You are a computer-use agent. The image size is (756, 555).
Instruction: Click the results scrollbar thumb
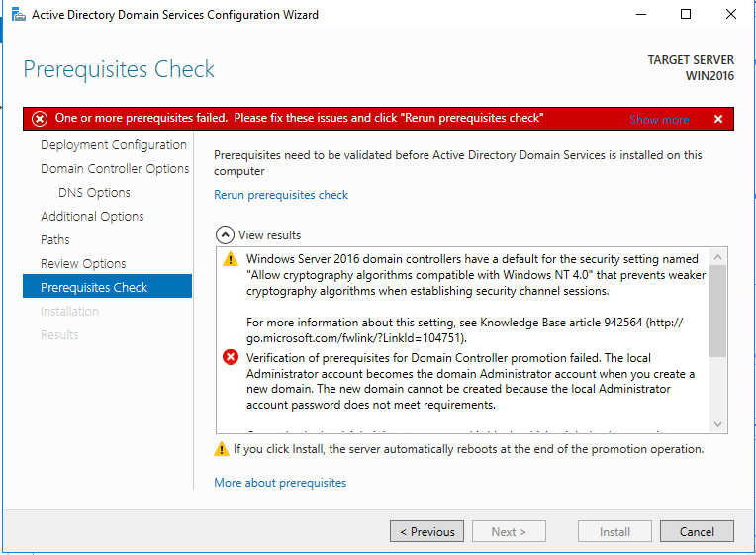(x=718, y=311)
